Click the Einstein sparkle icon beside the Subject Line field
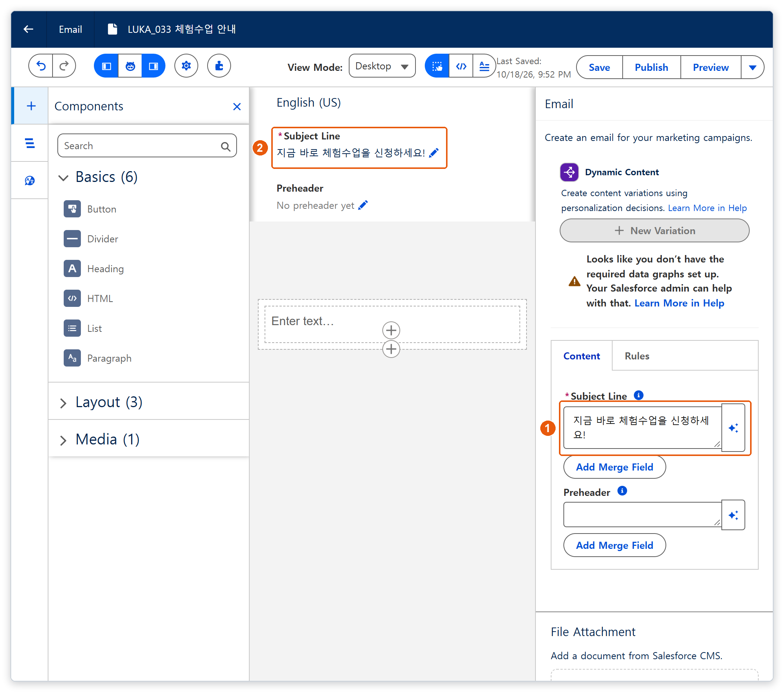 (x=733, y=428)
